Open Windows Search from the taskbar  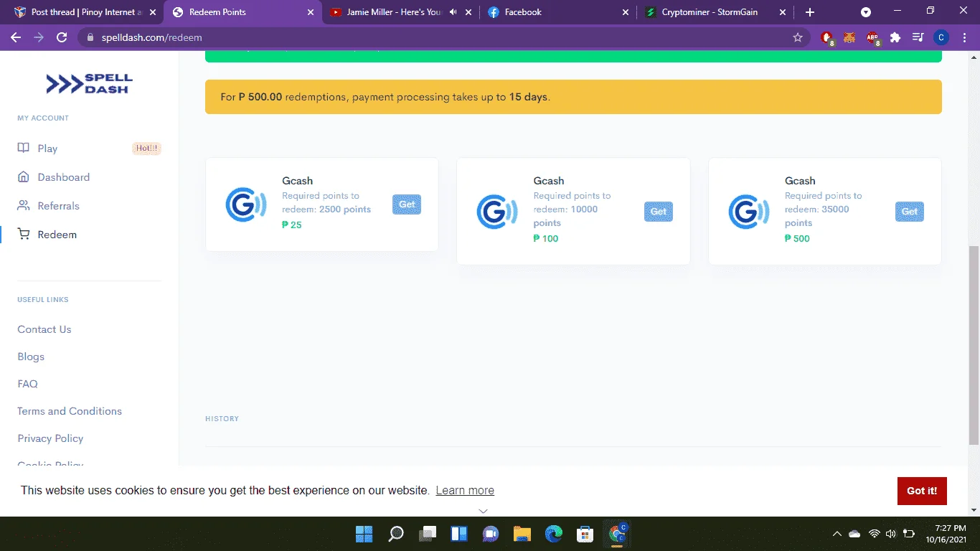point(396,534)
